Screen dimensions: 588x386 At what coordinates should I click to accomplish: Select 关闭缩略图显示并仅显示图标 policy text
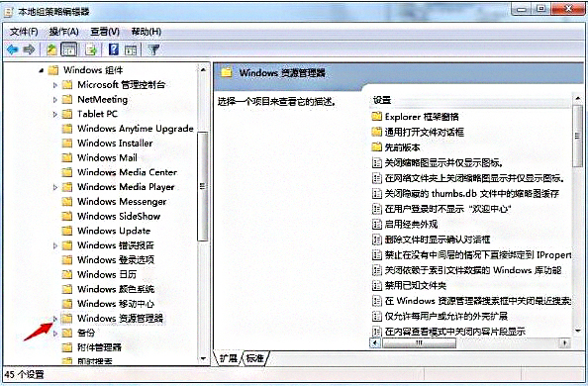[443, 162]
